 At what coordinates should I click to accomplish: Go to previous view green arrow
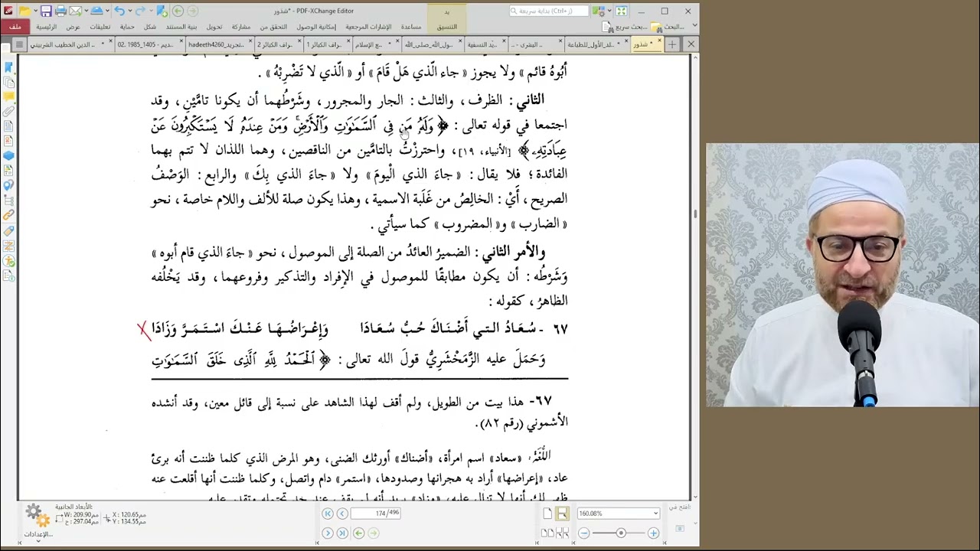(178, 11)
